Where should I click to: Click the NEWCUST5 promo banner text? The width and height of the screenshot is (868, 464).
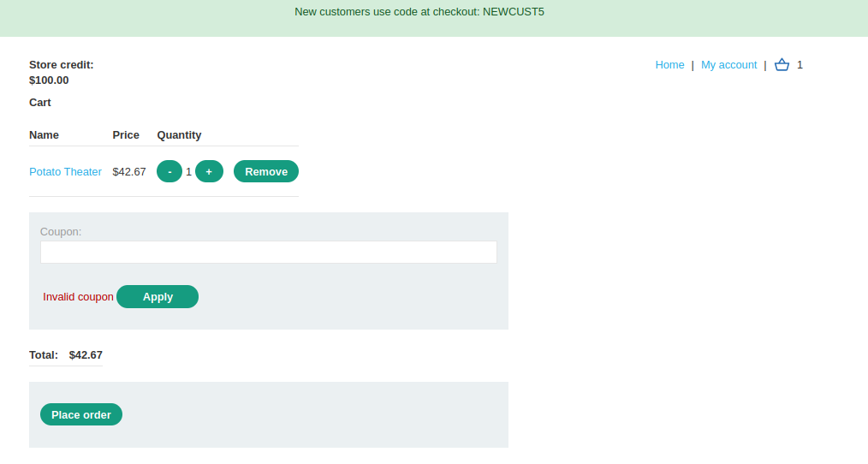click(419, 12)
